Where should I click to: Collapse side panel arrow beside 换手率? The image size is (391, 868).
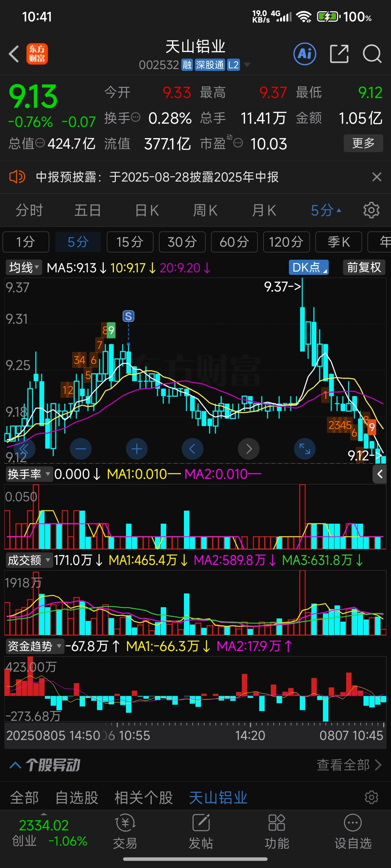point(379,474)
